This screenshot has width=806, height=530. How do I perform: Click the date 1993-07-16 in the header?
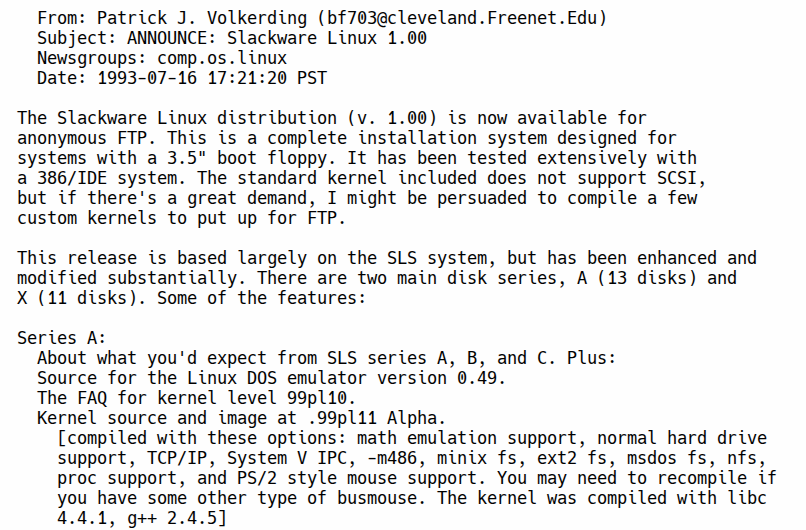pos(148,78)
